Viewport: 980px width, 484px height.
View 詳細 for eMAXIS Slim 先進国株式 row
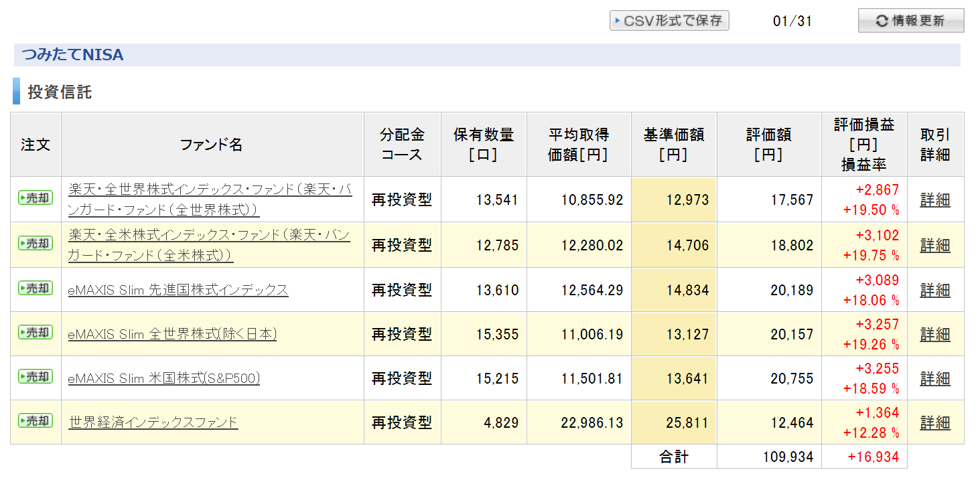[x=935, y=290]
